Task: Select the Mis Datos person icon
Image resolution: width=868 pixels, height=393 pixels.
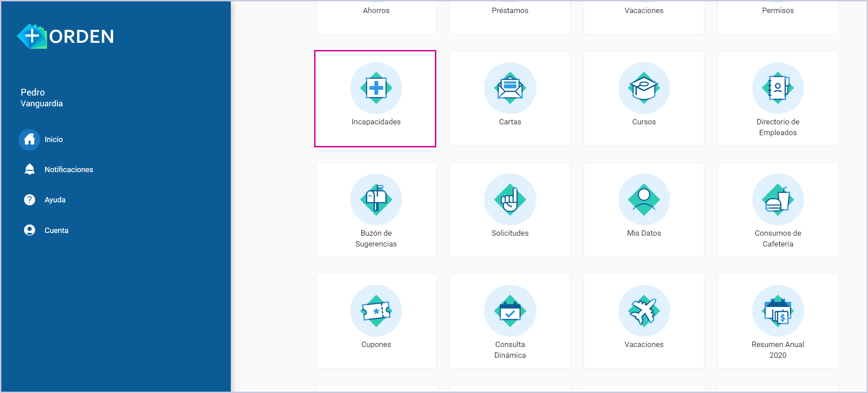Action: tap(644, 199)
